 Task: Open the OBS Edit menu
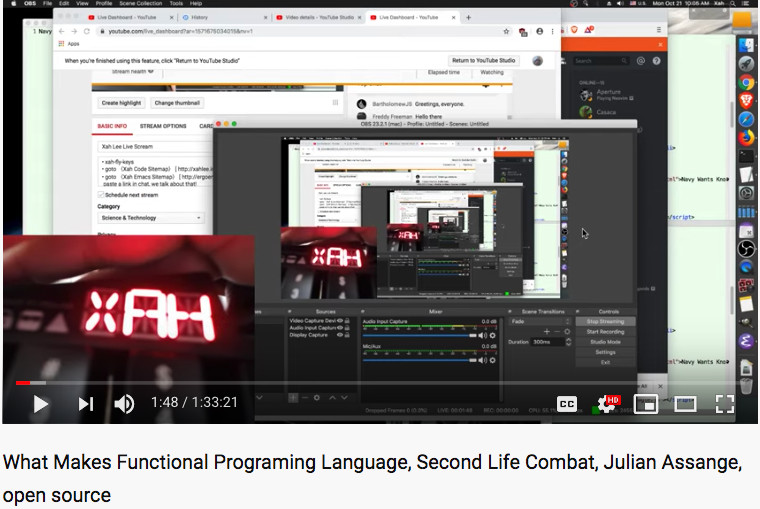64,3
